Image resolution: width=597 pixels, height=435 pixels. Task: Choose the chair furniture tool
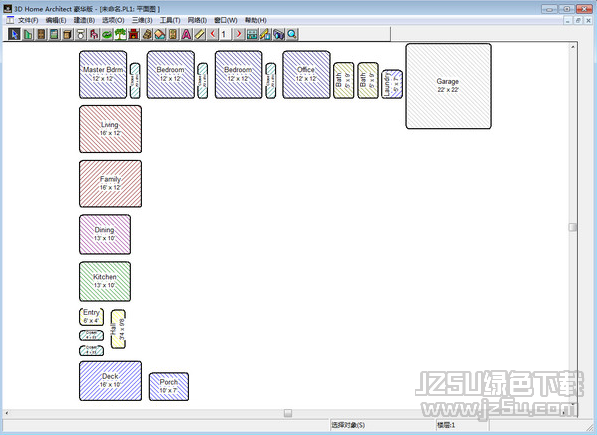(x=94, y=35)
